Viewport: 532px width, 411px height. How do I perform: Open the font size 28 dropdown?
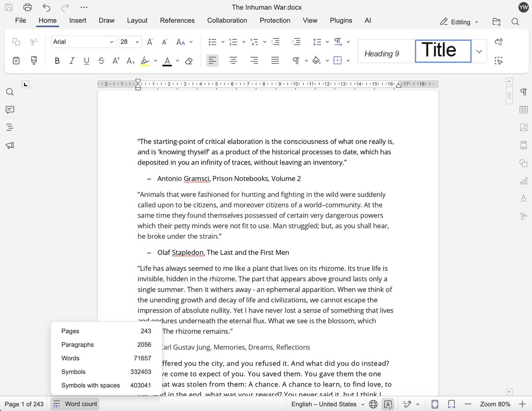(x=137, y=42)
